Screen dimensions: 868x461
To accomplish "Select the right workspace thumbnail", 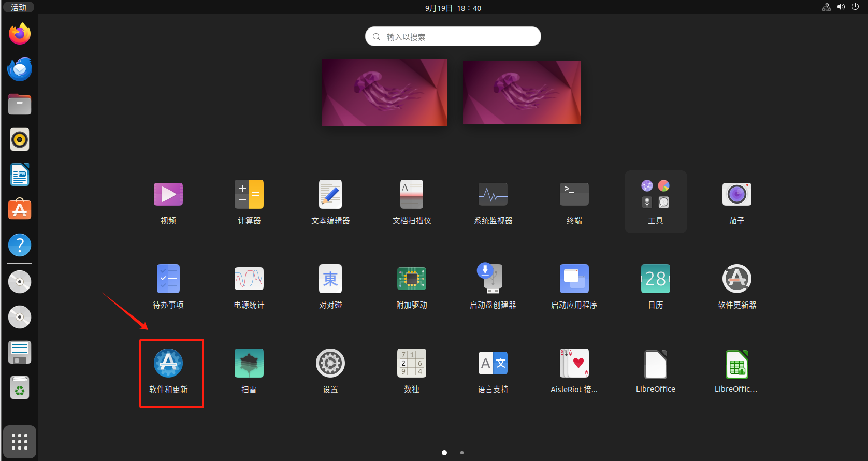I will 522,92.
